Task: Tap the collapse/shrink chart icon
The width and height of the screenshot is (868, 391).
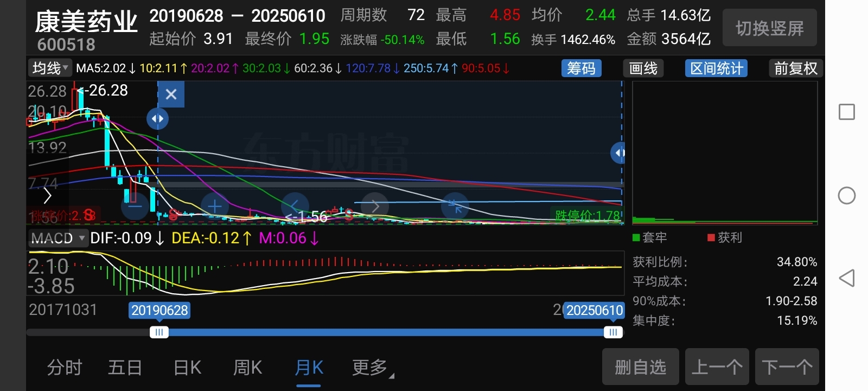Action: point(455,206)
